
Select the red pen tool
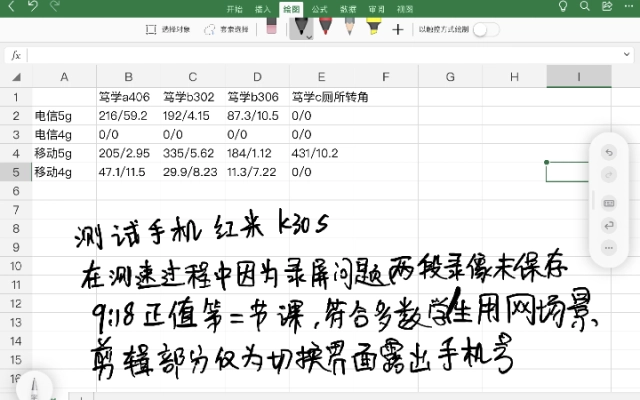click(x=325, y=26)
